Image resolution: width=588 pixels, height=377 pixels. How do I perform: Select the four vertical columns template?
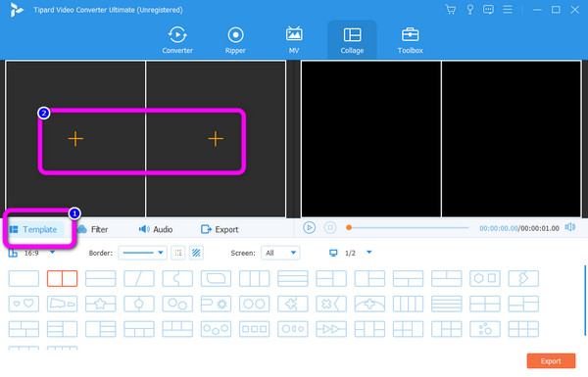(x=408, y=304)
